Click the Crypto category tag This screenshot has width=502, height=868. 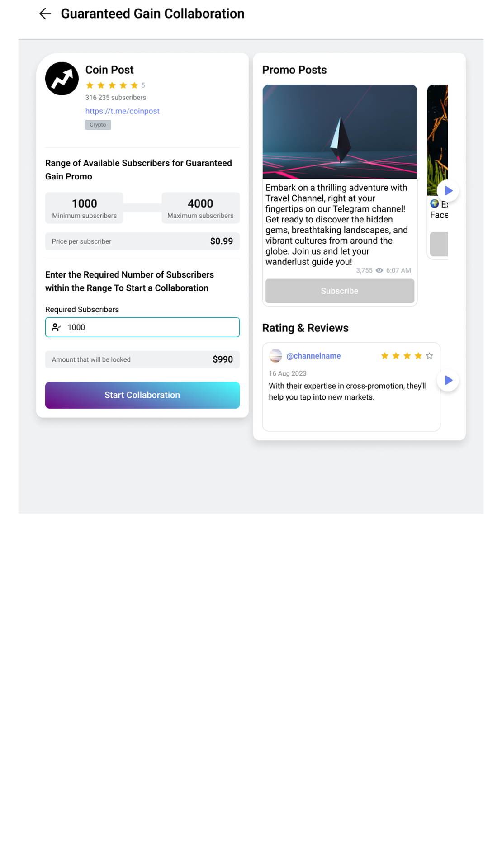coord(98,125)
